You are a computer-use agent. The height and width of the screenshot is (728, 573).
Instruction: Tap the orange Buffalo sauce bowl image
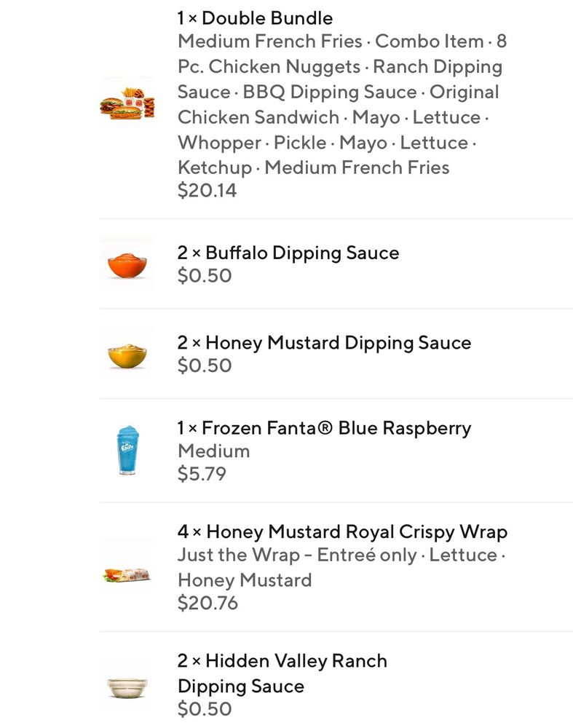tap(127, 265)
